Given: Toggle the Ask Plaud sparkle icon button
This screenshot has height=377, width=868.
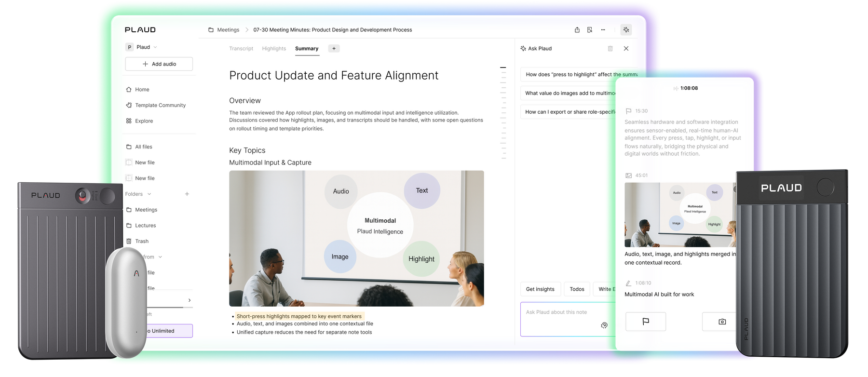Looking at the screenshot, I should point(626,30).
